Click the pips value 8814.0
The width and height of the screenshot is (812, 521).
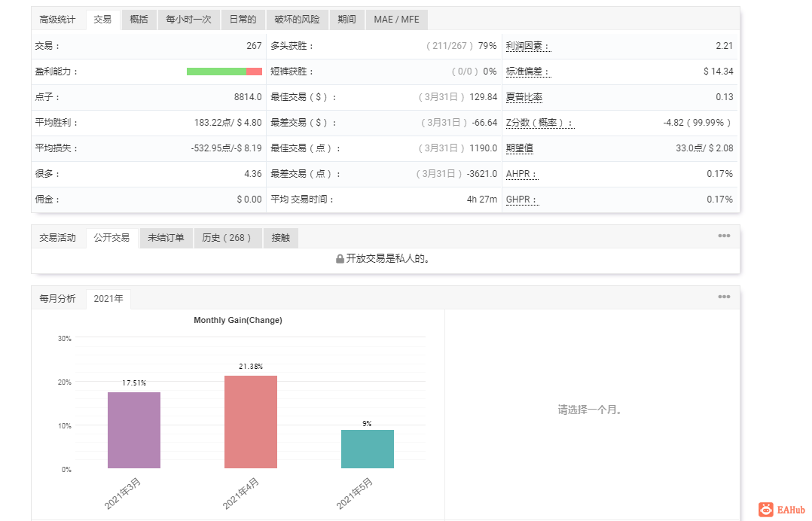click(248, 97)
